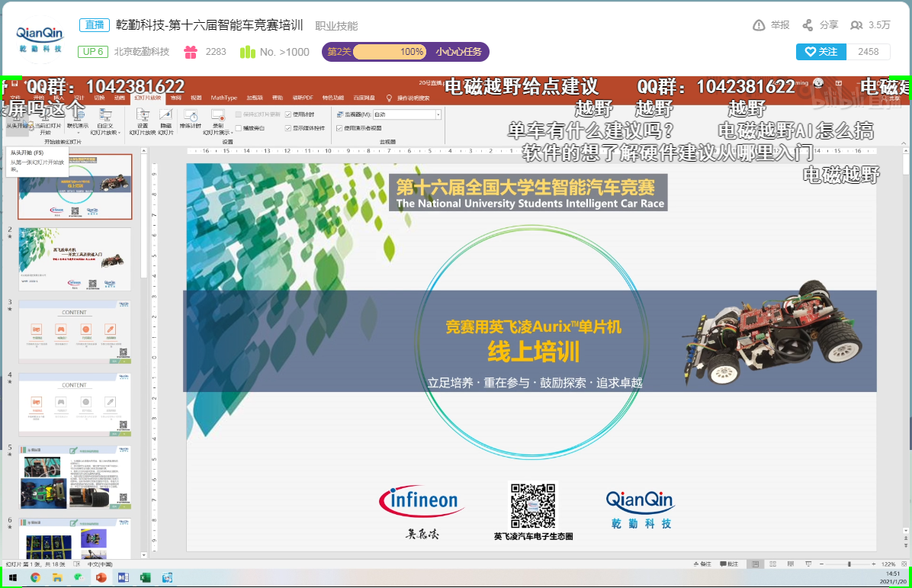Switch to the 幻灯片放映 ribbon tab
This screenshot has height=588, width=912.
148,98
